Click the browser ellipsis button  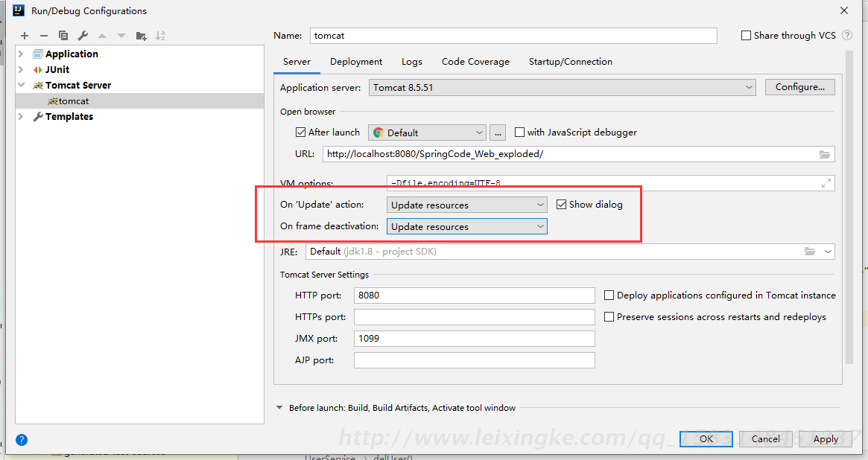[x=498, y=132]
